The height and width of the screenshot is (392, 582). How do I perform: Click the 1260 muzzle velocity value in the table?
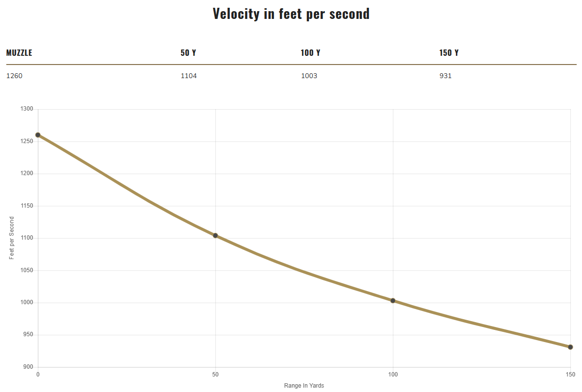tap(14, 76)
